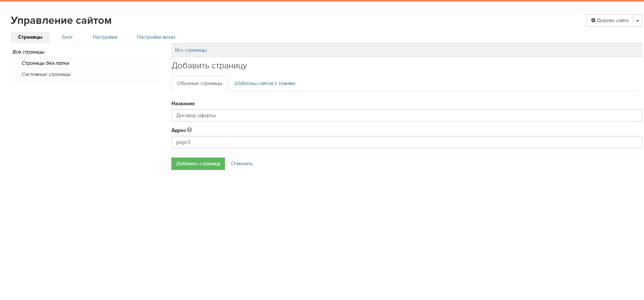This screenshot has width=644, height=300.
Task: Go to the Настройки tab
Action: pos(105,37)
